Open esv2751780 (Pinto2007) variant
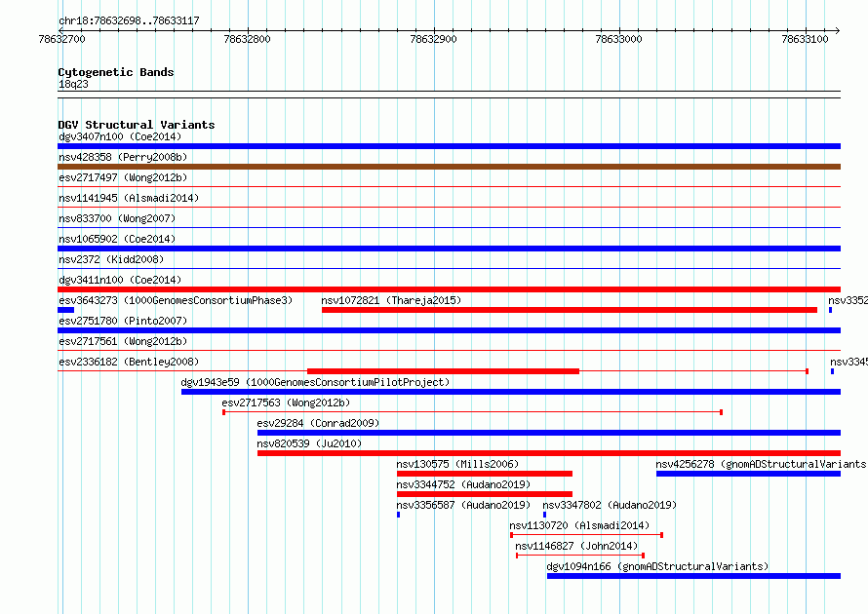This screenshot has height=614, width=868. pos(123,321)
